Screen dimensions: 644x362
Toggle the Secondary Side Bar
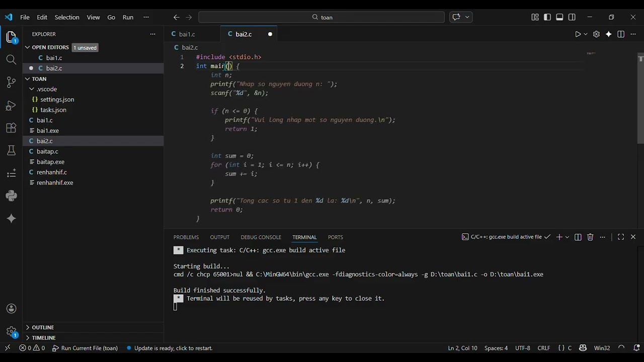pyautogui.click(x=572, y=17)
